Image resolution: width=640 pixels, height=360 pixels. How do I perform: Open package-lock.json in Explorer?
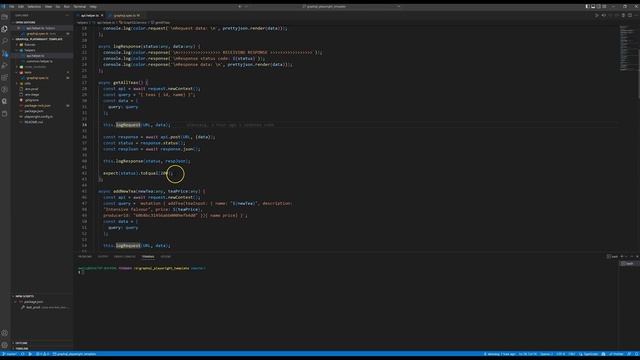coord(38,106)
